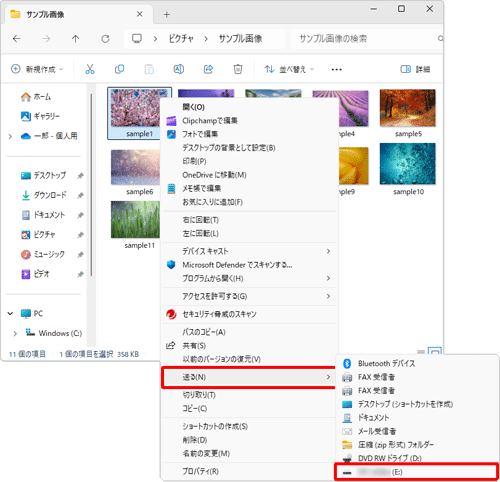Viewport: 500px width, 482px height.
Task: Open ギャラリー in the navigation pane
Action: [40, 116]
